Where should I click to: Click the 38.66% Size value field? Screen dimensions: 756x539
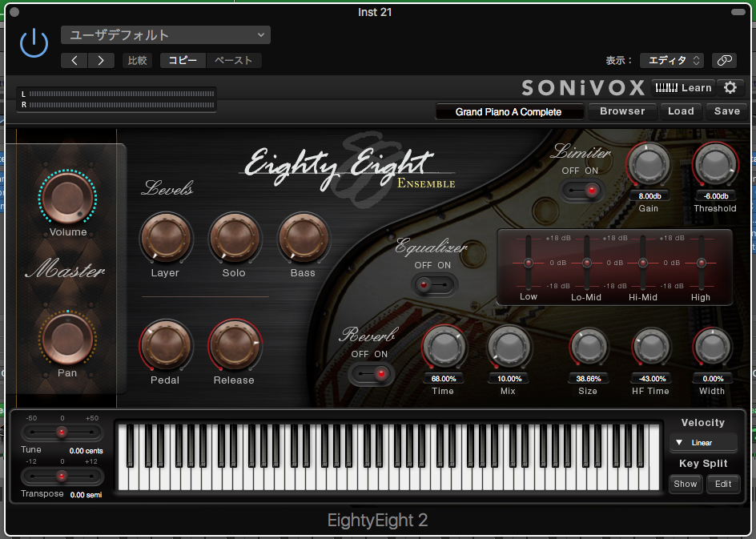pos(588,379)
